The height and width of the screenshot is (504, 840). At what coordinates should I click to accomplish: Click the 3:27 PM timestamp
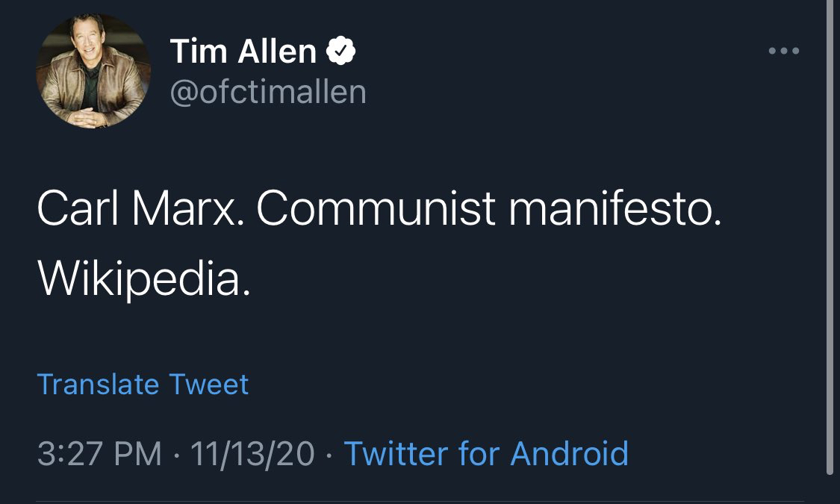pos(99,453)
